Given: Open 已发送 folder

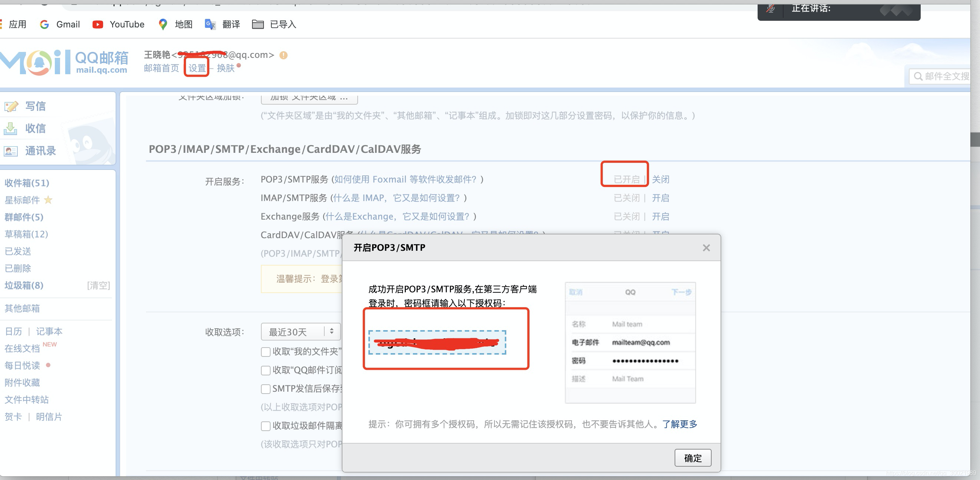Looking at the screenshot, I should click(x=18, y=251).
